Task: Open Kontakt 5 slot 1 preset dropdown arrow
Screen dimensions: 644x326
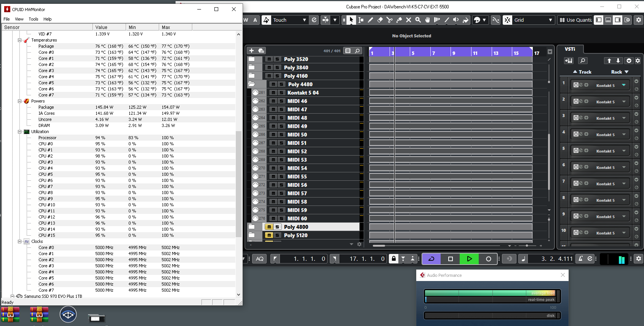Action: coord(624,85)
